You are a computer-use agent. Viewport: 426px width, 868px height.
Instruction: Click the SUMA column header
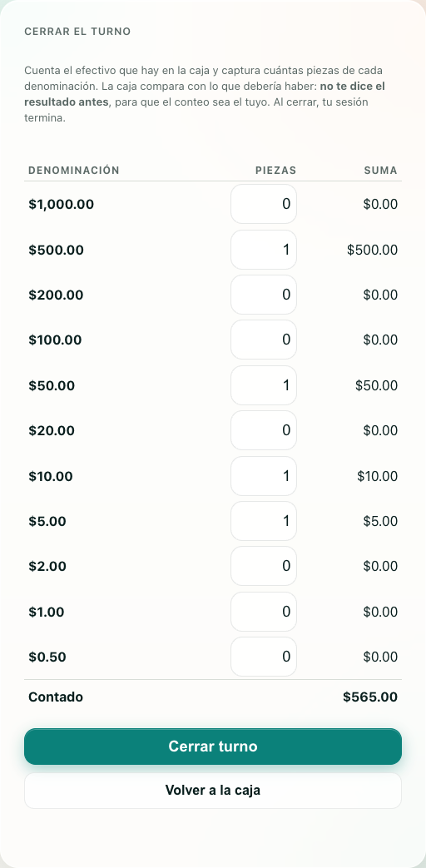coord(380,171)
